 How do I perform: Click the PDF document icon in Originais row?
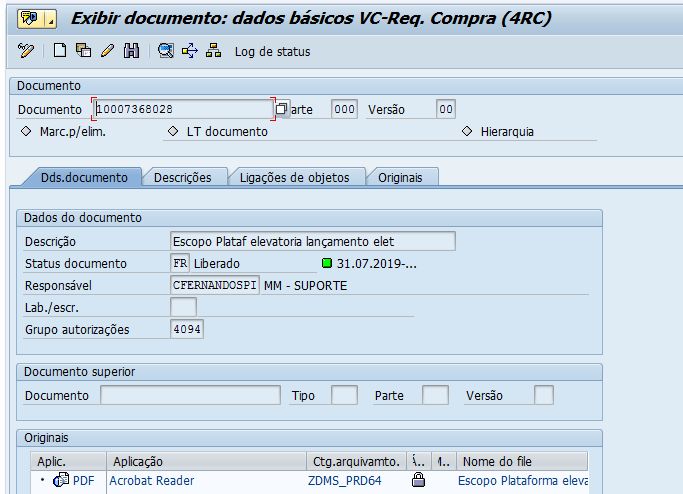point(61,480)
